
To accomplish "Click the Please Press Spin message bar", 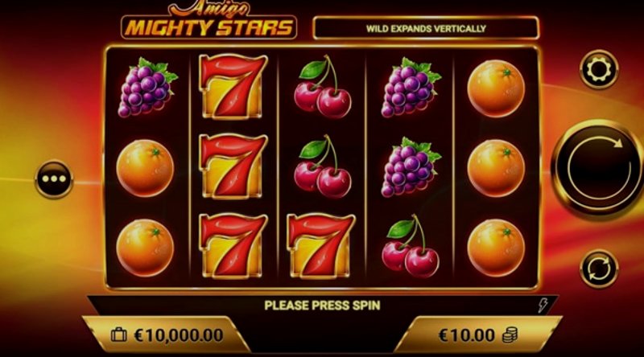I will click(x=323, y=306).
